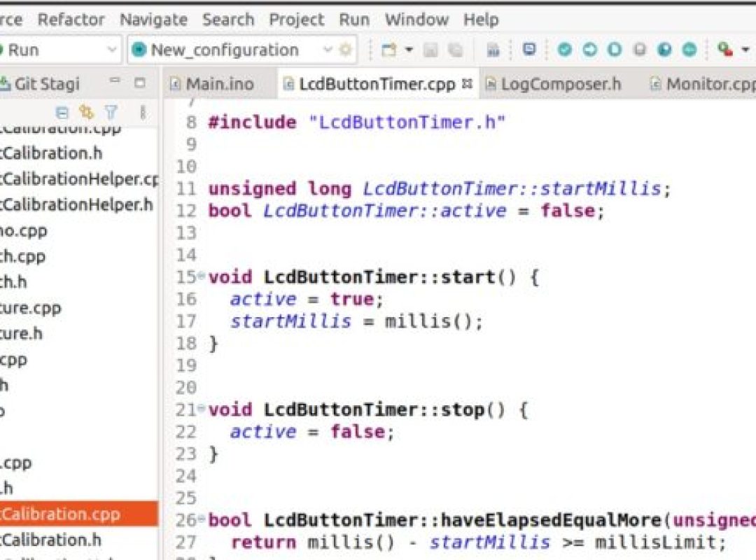This screenshot has width=756, height=560.
Task: Open the New_configuration launch dropdown
Action: pos(328,49)
